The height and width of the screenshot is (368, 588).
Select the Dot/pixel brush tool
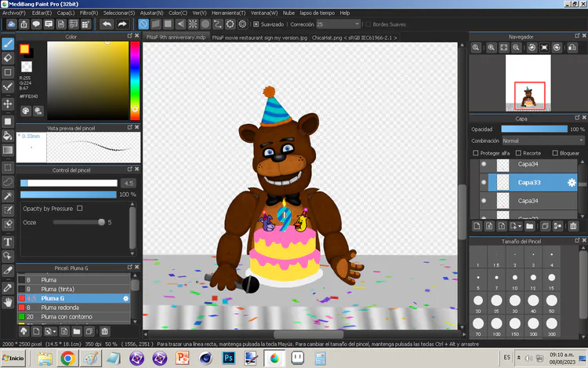(x=8, y=86)
